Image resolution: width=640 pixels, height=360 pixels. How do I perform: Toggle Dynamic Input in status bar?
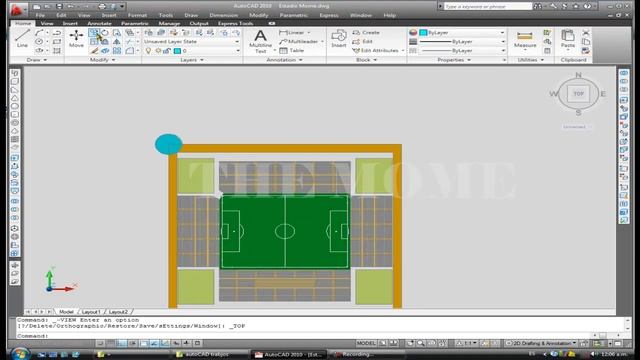click(x=176, y=343)
